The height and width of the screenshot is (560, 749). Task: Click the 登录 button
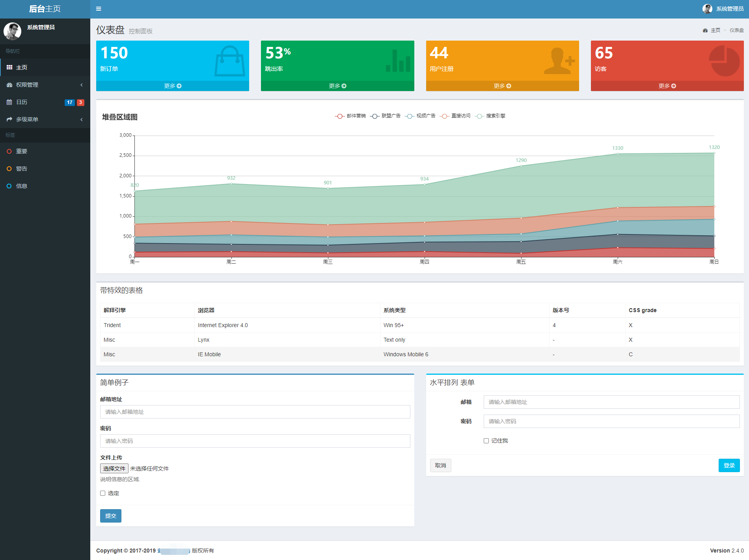click(729, 465)
